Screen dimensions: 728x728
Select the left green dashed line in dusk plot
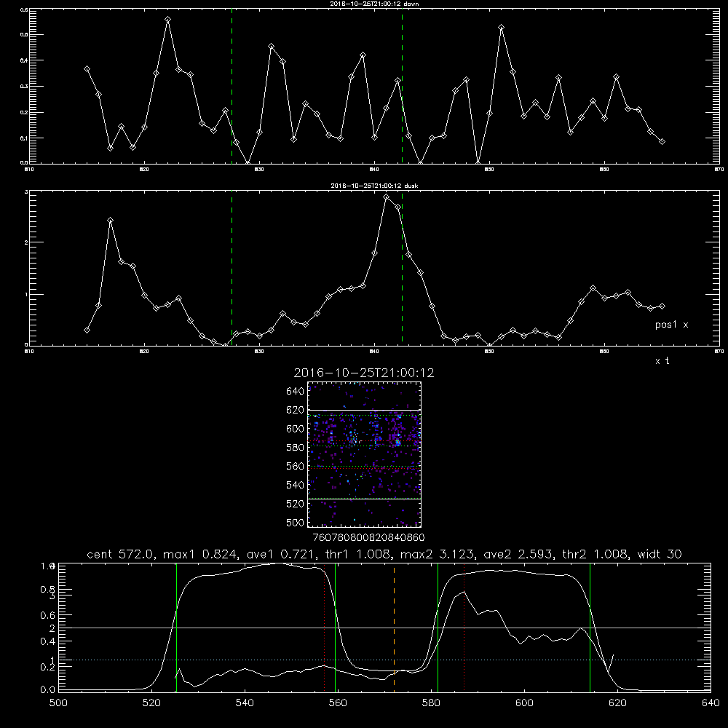tap(232, 268)
